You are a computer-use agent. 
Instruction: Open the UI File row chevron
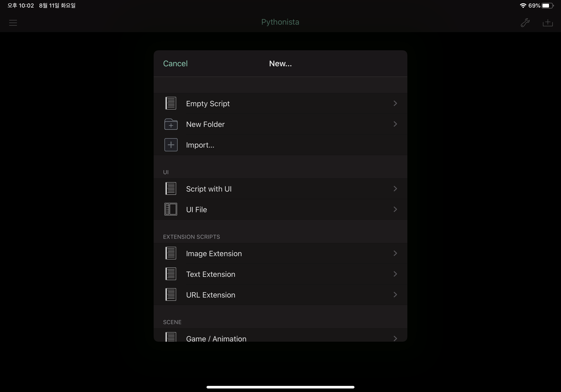pyautogui.click(x=395, y=209)
